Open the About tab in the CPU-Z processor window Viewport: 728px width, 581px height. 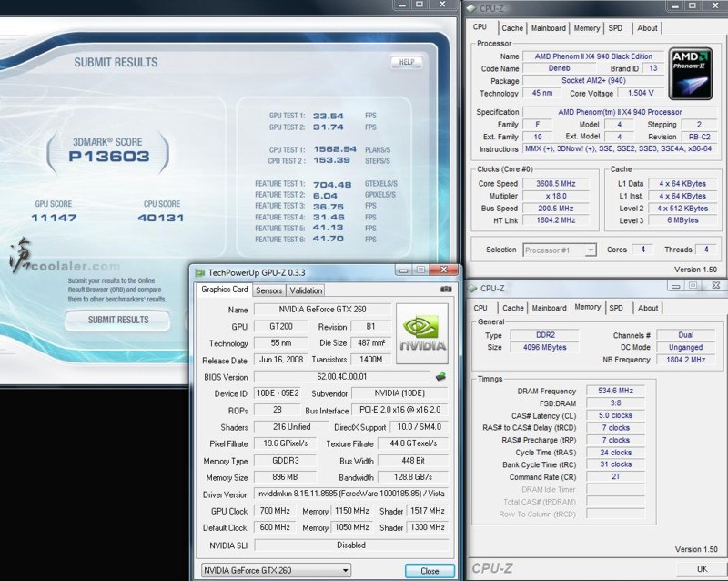[x=647, y=28]
